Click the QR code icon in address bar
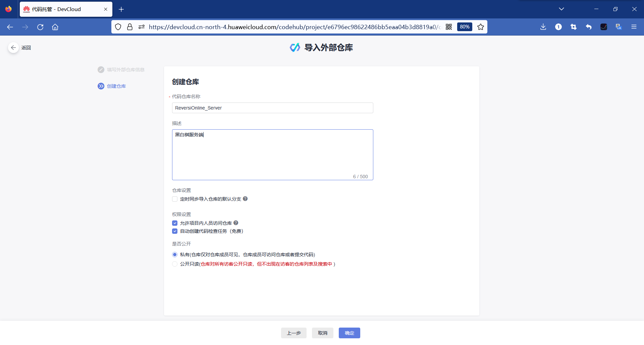 point(449,27)
